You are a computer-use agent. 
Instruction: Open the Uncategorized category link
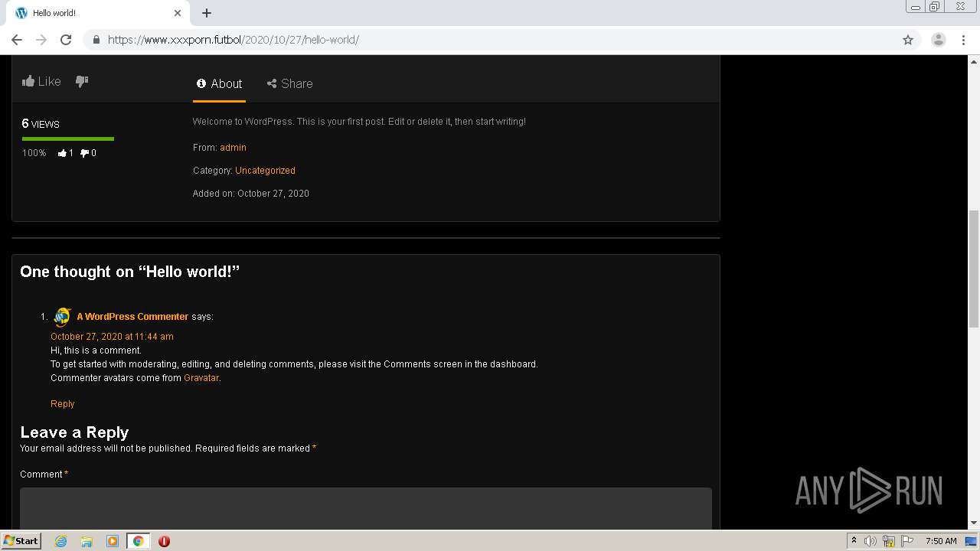click(x=265, y=171)
